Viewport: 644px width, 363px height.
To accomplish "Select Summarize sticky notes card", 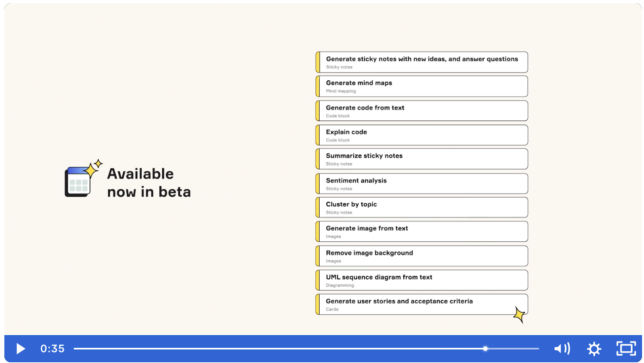I will [x=422, y=159].
